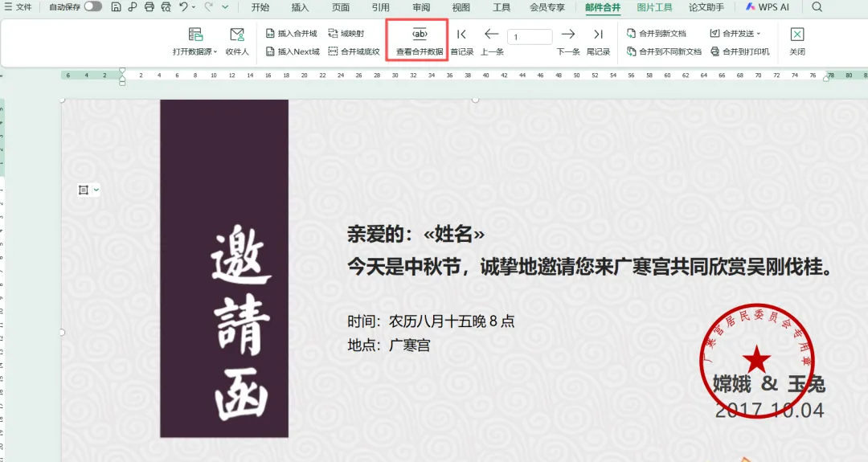868x462 pixels.
Task: Go to 上一条 previous record
Action: (x=492, y=42)
